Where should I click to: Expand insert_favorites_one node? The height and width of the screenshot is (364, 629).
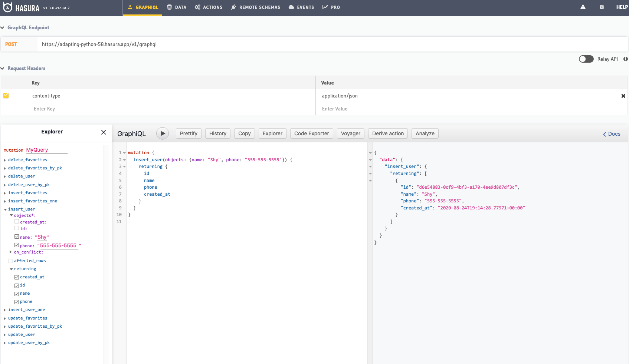click(x=5, y=201)
